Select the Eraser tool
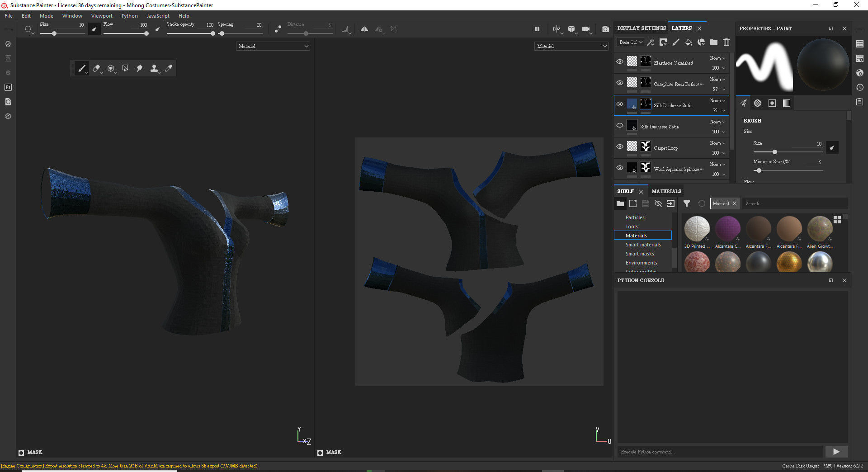The image size is (868, 472). click(x=96, y=68)
